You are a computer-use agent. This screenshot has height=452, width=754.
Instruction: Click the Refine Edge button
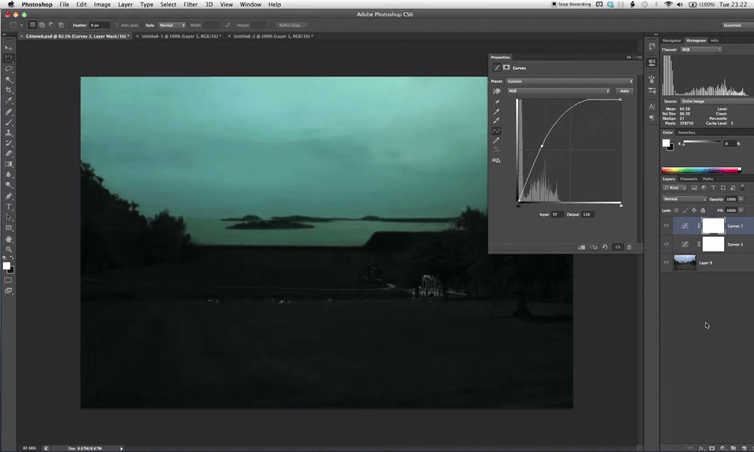293,24
